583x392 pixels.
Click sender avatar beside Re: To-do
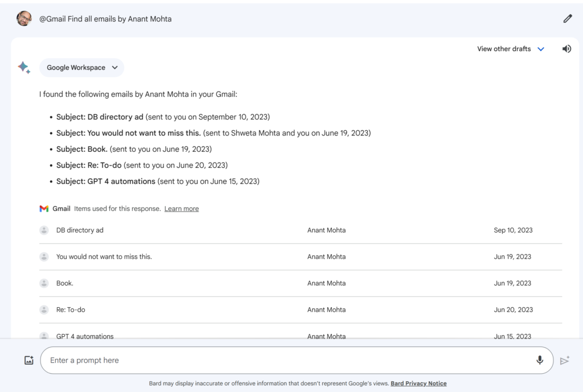[44, 310]
